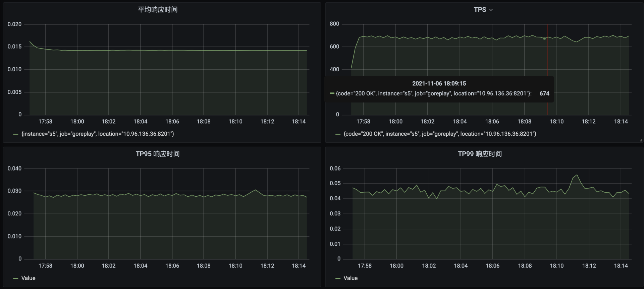Click the 17:58 x-axis label in TPS panel

[363, 122]
